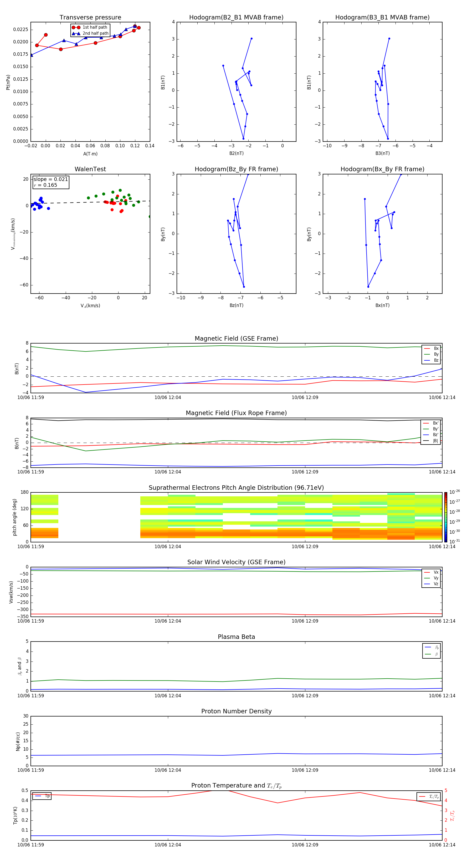Click the "Magnetic Field (GSE Frame)" title
The height and width of the screenshot is (868, 473).
236,339
